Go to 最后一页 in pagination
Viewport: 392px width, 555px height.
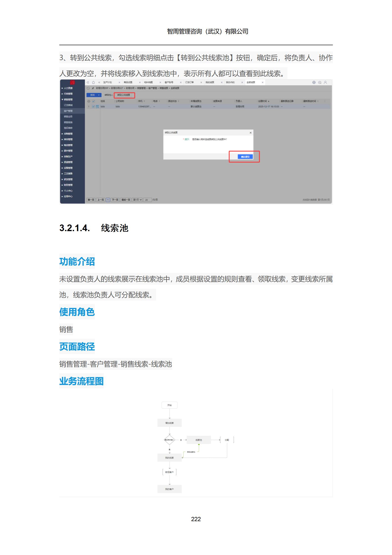[126, 200]
